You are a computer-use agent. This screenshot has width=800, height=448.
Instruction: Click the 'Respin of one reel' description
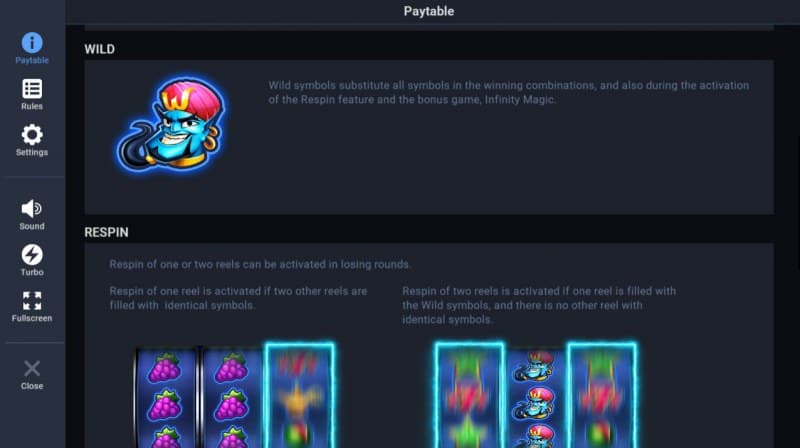[238, 298]
